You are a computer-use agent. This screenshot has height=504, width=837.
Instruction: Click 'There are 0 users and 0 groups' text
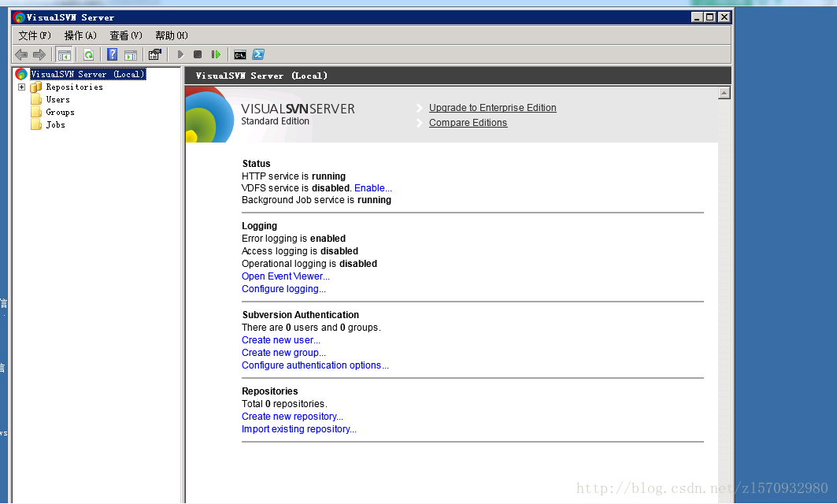[x=311, y=328]
